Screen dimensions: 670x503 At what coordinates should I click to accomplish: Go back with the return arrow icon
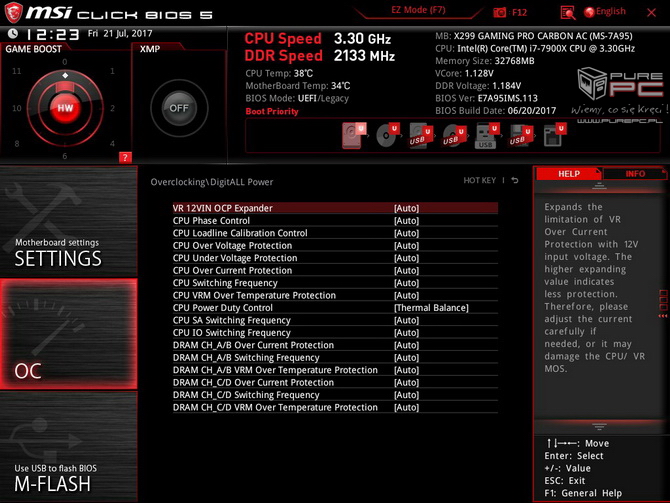515,180
